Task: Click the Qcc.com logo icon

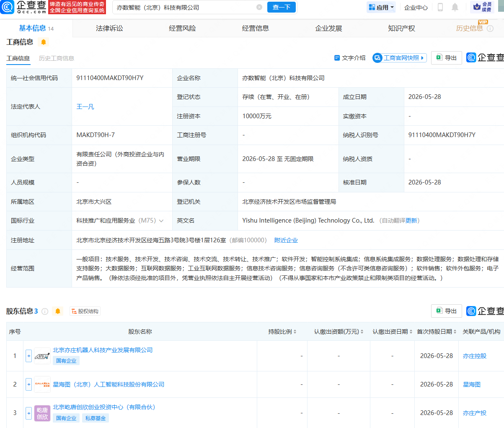Action: coord(8,7)
